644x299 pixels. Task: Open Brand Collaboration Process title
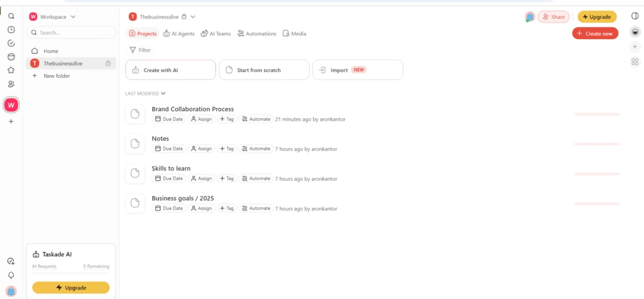[x=193, y=109]
